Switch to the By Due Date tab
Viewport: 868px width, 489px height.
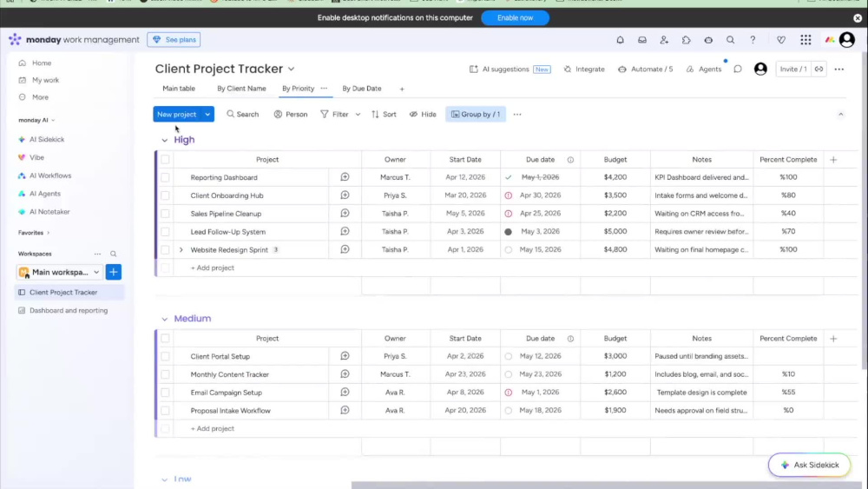(361, 89)
